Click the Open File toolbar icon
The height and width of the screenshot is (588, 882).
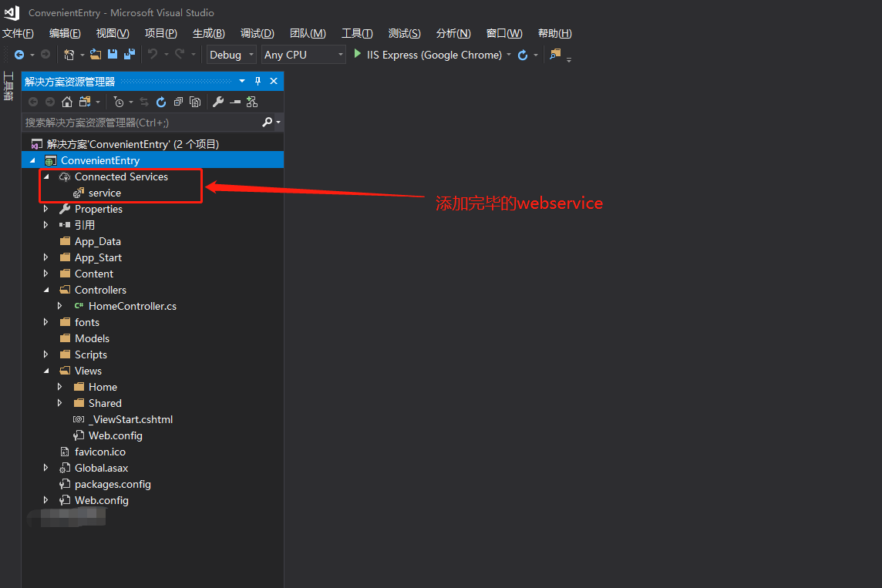[96, 55]
